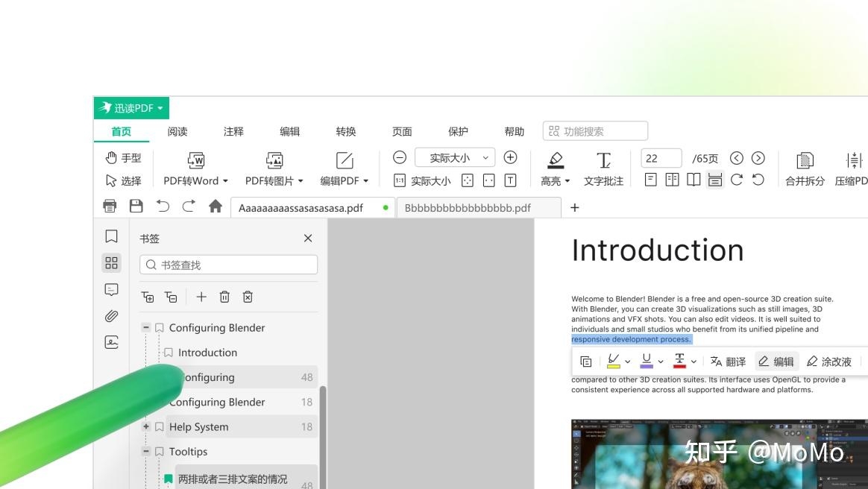Open the 转换 ribbon tab

pos(346,132)
